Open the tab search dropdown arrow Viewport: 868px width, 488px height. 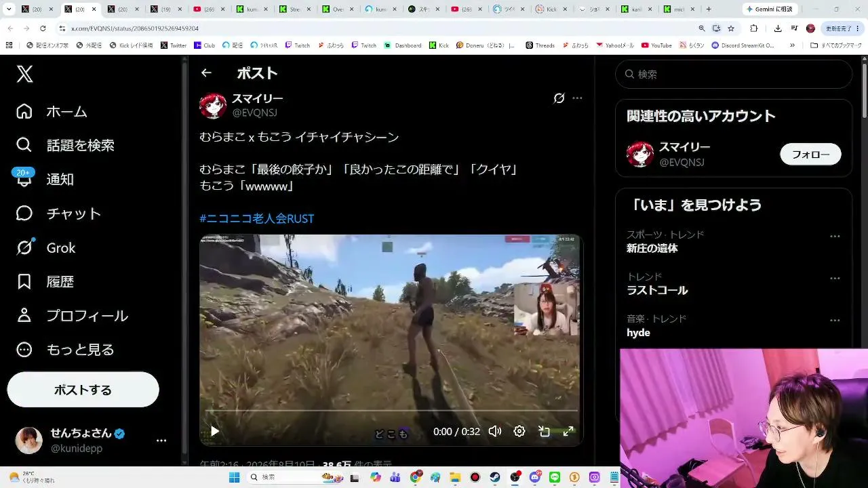(9, 9)
